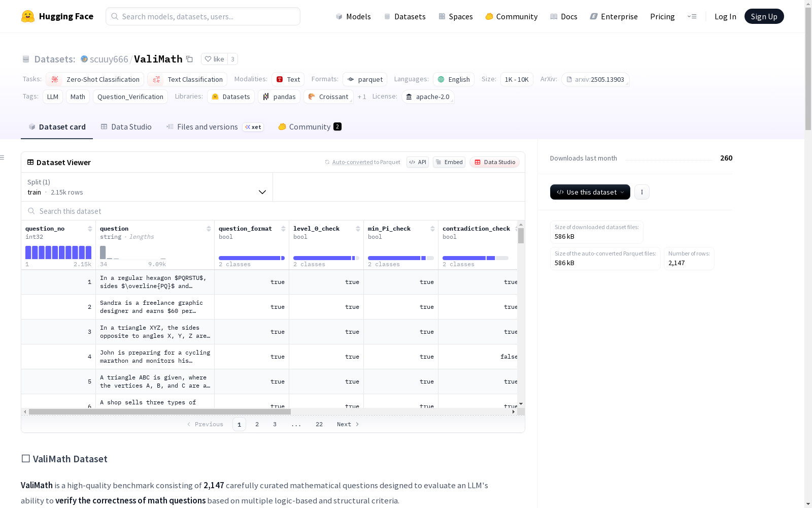The width and height of the screenshot is (812, 508).
Task: Click the like count number 3
Action: [x=232, y=59]
